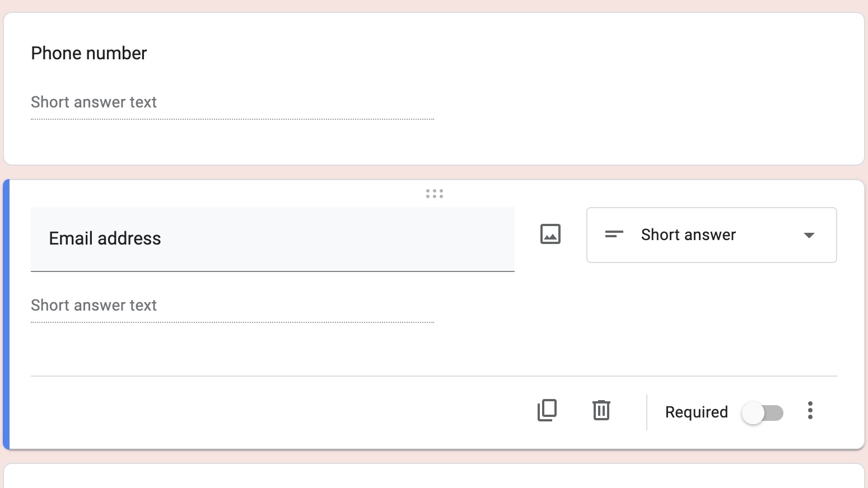Click Short answer text under Phone number

pyautogui.click(x=94, y=102)
